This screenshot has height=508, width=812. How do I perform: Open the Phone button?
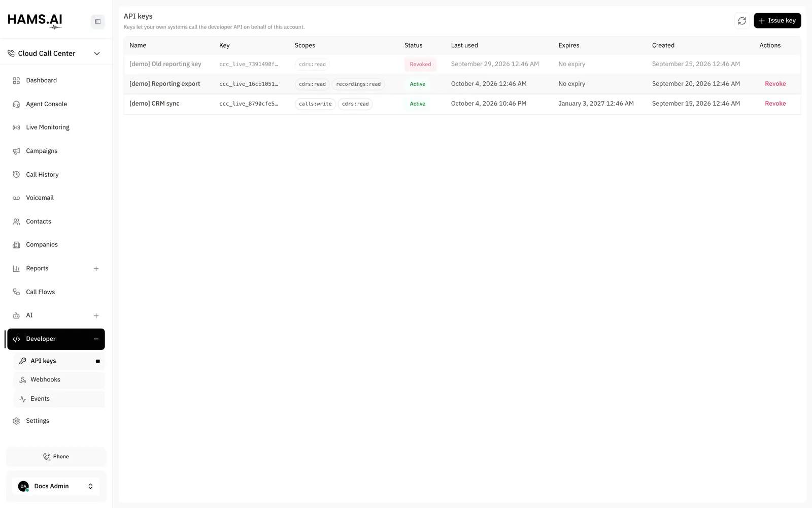coord(56,457)
